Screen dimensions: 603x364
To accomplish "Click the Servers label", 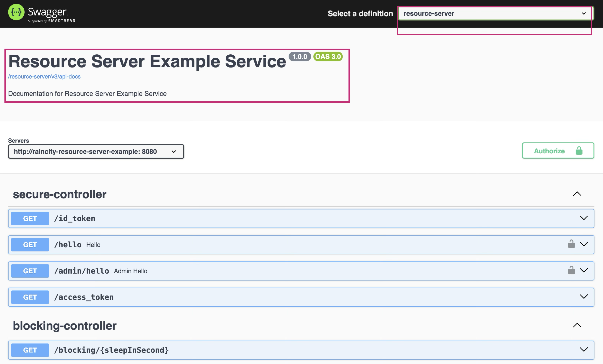I will [19, 140].
